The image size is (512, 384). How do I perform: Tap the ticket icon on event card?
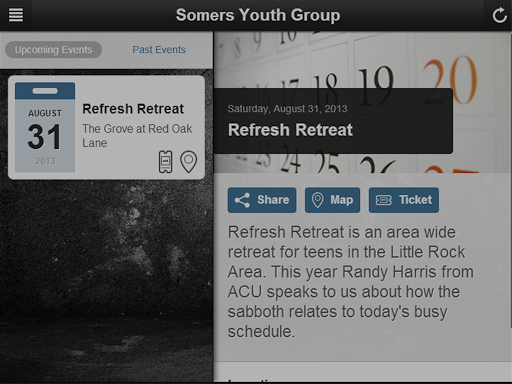tap(165, 162)
